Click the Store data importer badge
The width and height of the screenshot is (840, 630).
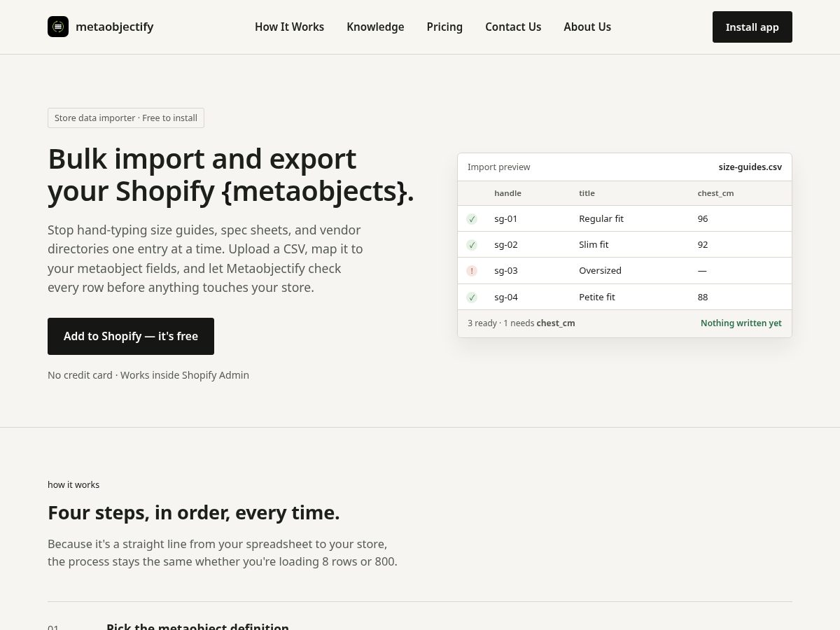pos(126,118)
